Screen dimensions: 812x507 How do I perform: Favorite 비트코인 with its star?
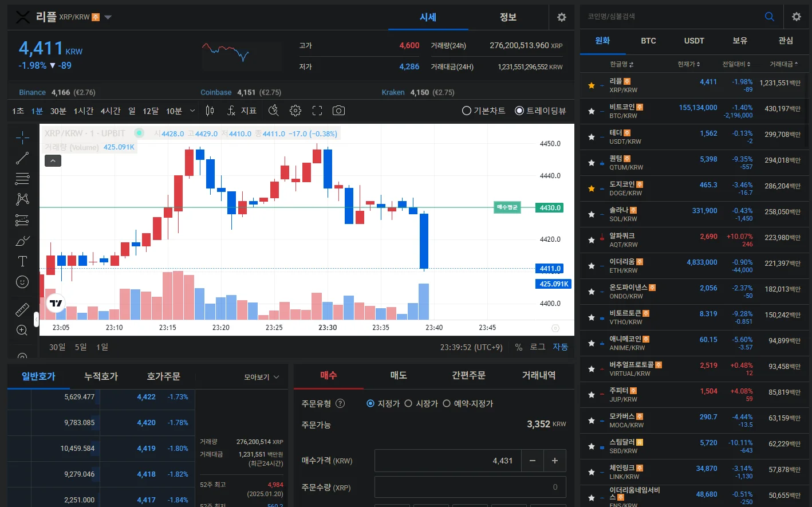592,111
